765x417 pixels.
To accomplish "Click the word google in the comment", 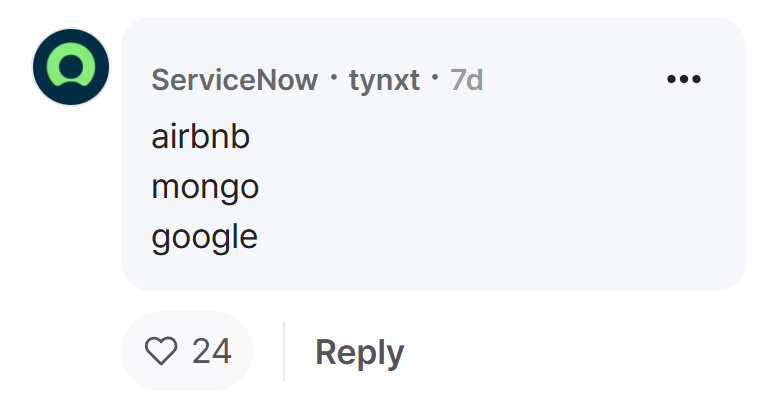I will (204, 238).
